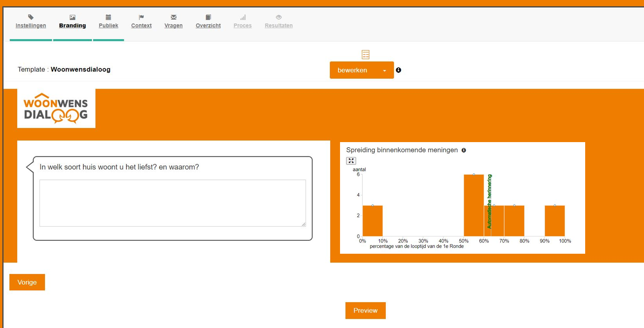Image resolution: width=644 pixels, height=328 pixels.
Task: Click the chart bar at 70%-80%
Action: pyautogui.click(x=514, y=221)
